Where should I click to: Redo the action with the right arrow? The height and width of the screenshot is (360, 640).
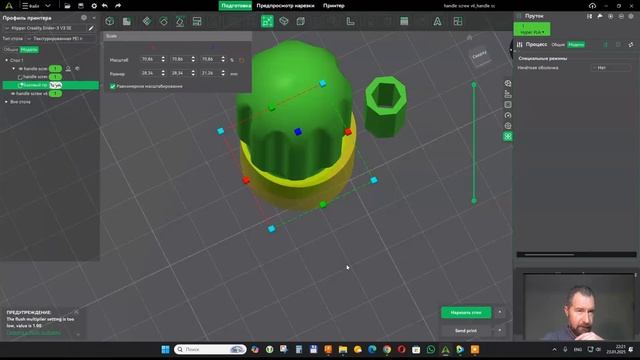point(118,6)
